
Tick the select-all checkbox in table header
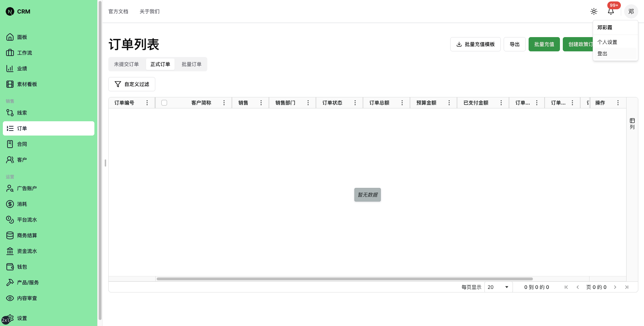click(x=164, y=103)
